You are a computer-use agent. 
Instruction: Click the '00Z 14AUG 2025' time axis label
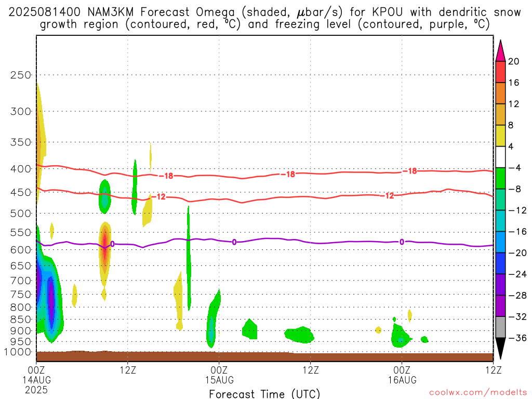pyautogui.click(x=37, y=380)
